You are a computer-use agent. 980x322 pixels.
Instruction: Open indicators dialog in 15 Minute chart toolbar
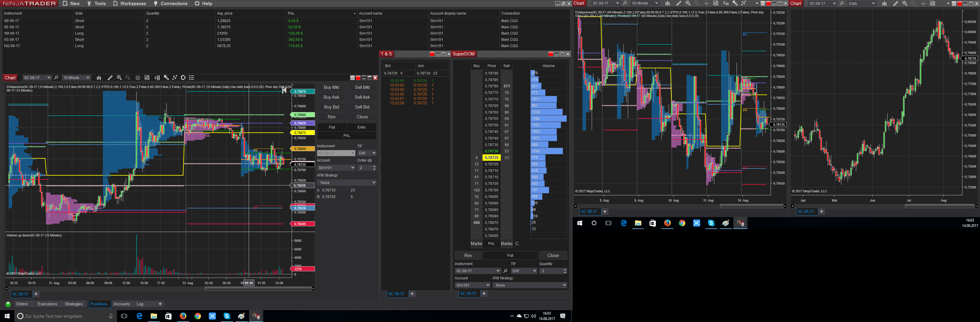click(166, 78)
